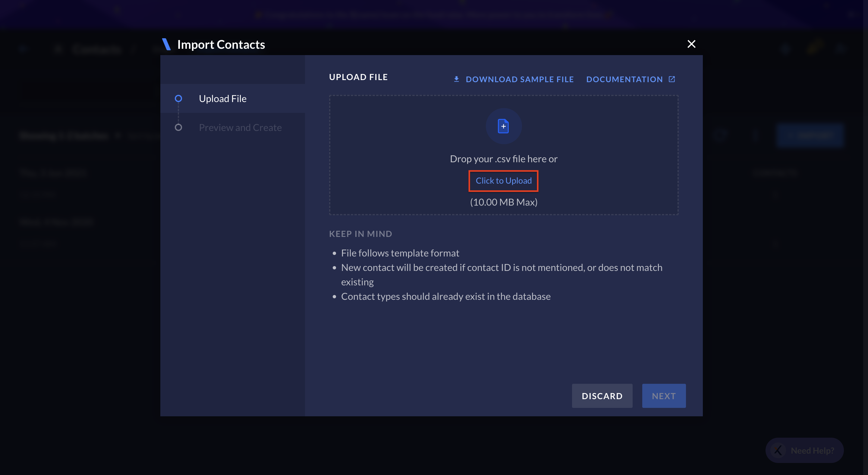Click the Import Contacts dialog icon
The height and width of the screenshot is (475, 868).
(x=166, y=45)
